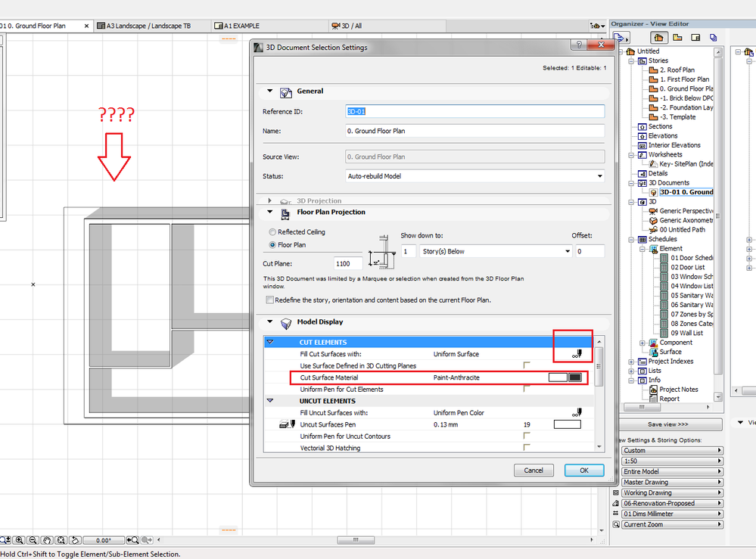Viewport: 756px width, 559px height.
Task: Collapse the UNCUT ELEMENTS group
Action: pos(270,400)
